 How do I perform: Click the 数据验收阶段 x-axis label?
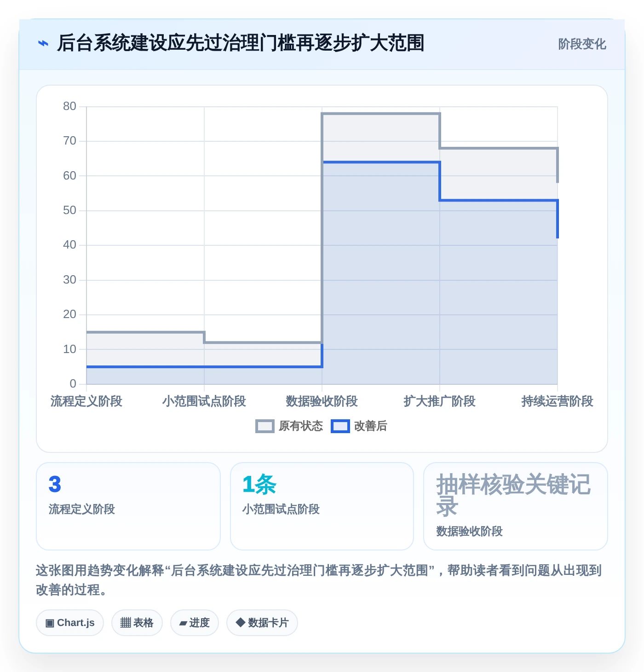(322, 401)
